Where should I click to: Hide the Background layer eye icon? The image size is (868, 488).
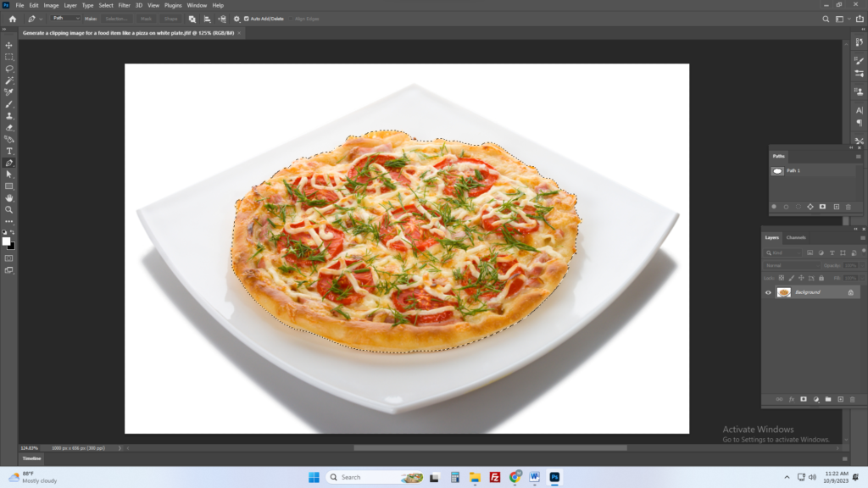768,292
